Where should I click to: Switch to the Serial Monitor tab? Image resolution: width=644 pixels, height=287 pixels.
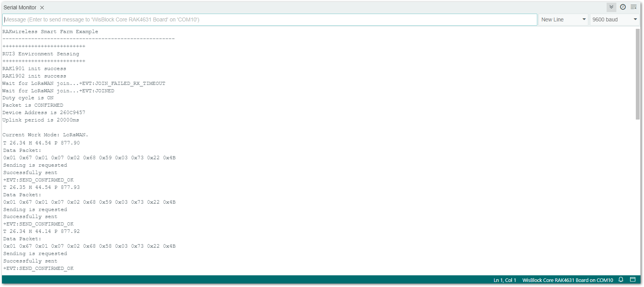(20, 7)
